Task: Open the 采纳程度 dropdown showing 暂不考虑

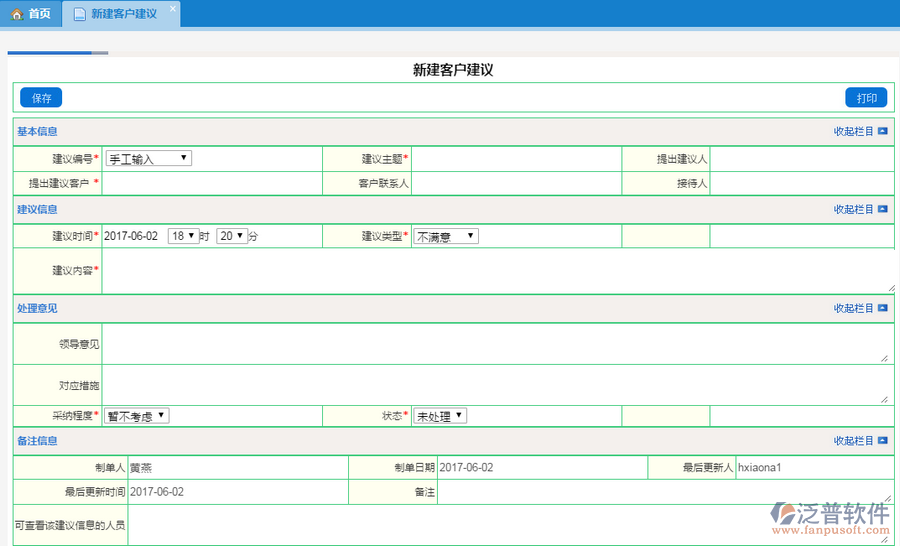Action: [137, 415]
